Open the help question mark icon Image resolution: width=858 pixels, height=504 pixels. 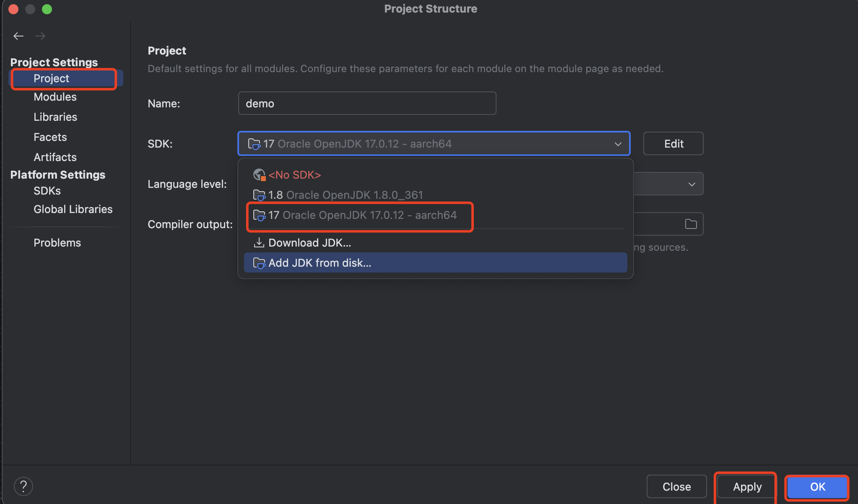[23, 486]
